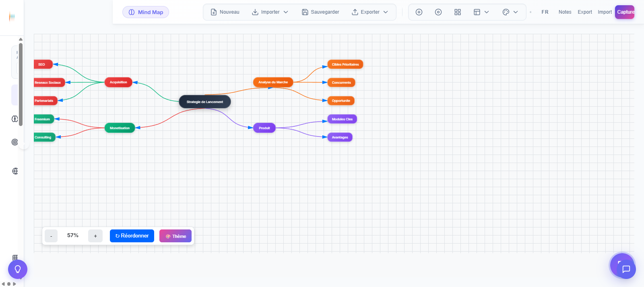Click the center target toolbar icon
Image resolution: width=644 pixels, height=287 pixels.
(438, 12)
